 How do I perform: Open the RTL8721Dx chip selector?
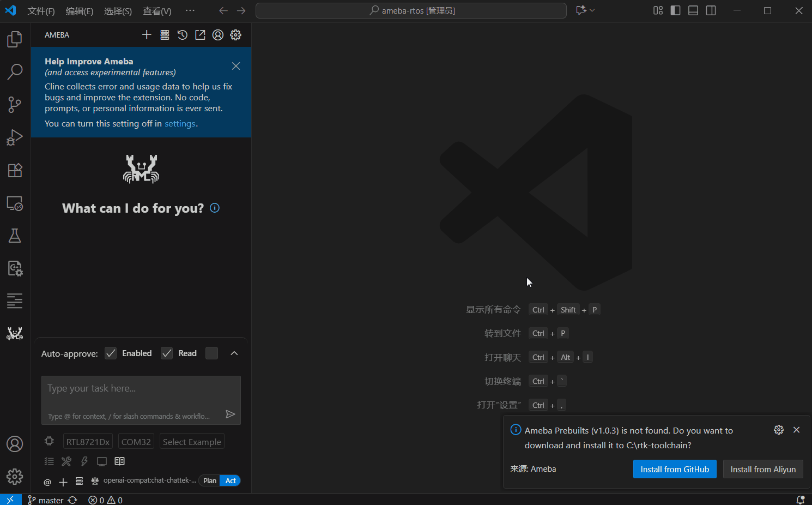pyautogui.click(x=88, y=442)
